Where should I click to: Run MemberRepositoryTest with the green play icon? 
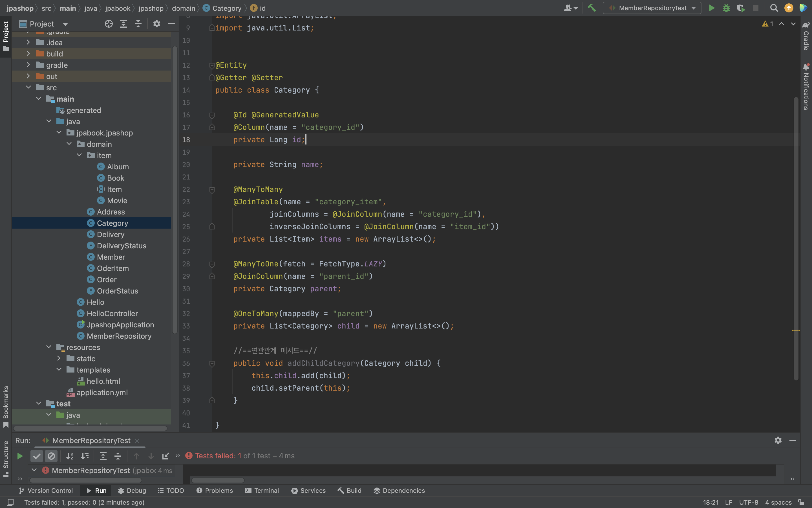[x=711, y=8]
